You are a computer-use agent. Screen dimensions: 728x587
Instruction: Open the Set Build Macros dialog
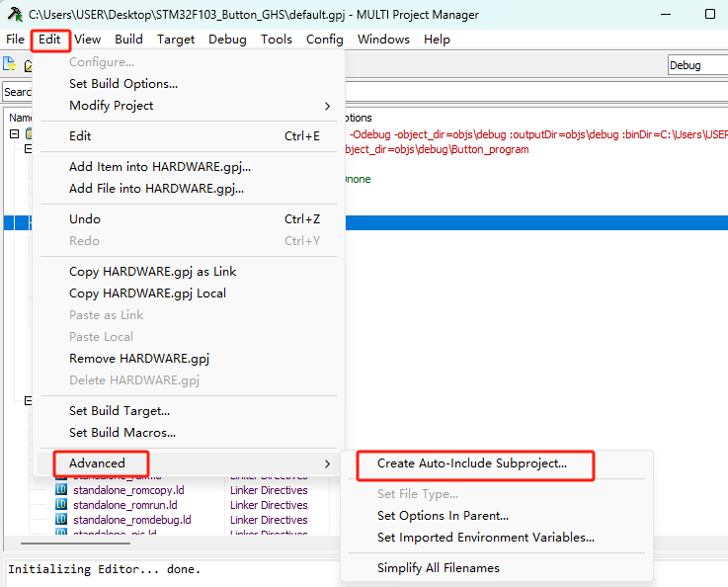(x=122, y=432)
